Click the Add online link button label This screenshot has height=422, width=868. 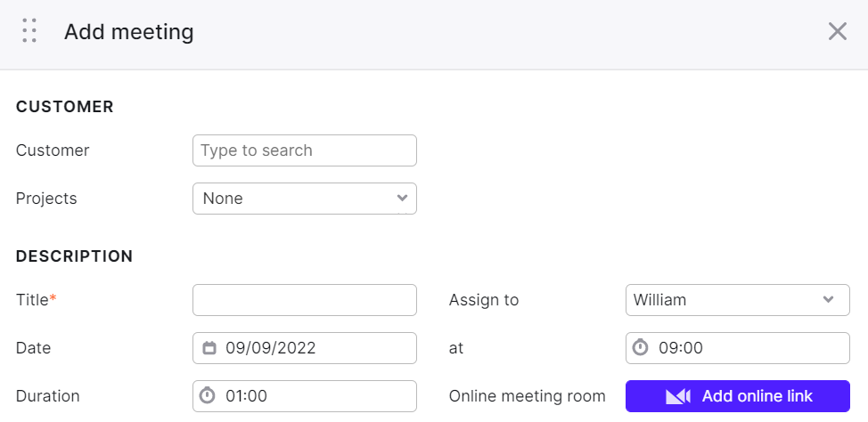(x=757, y=396)
